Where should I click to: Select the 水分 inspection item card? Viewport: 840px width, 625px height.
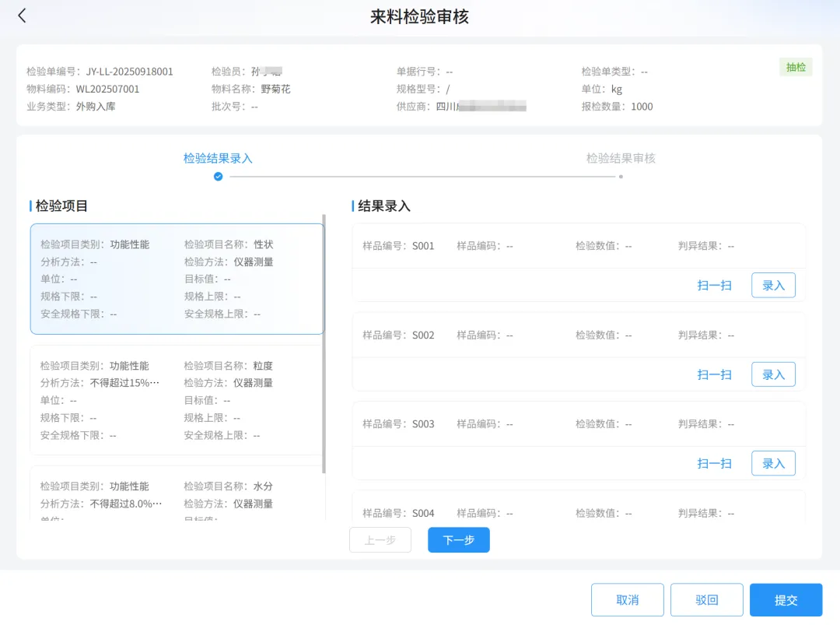click(x=177, y=493)
